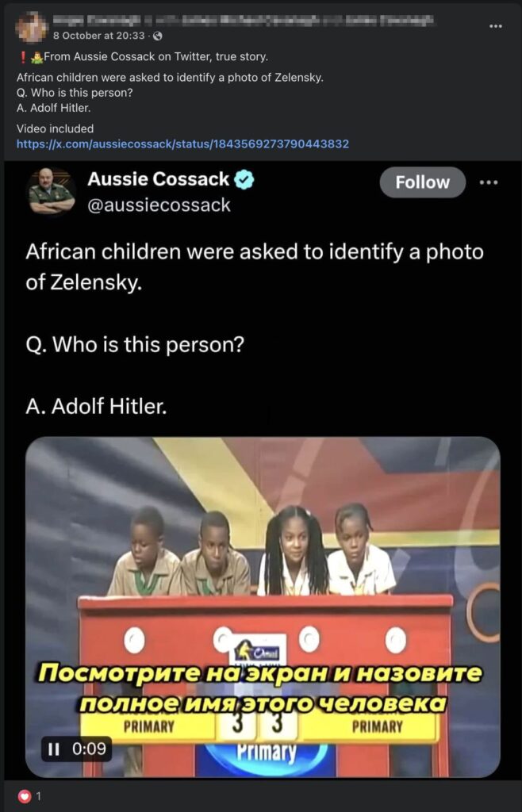Open the Aussie Cossack display name

click(x=158, y=179)
